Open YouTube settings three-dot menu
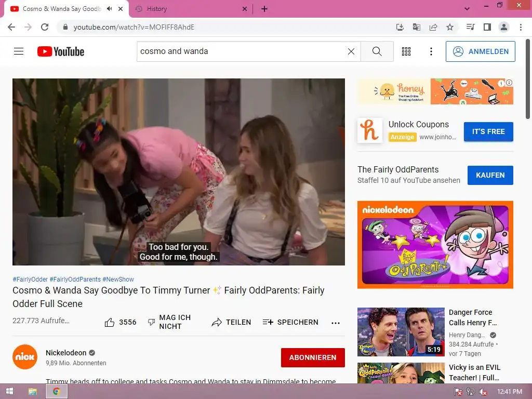The height and width of the screenshot is (399, 532). coord(431,51)
